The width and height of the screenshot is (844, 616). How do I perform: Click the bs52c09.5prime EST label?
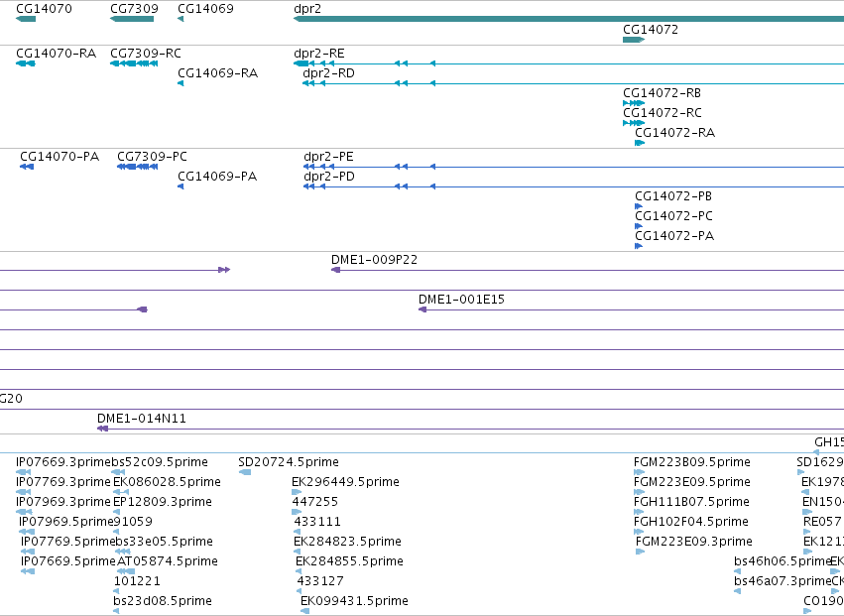point(160,462)
